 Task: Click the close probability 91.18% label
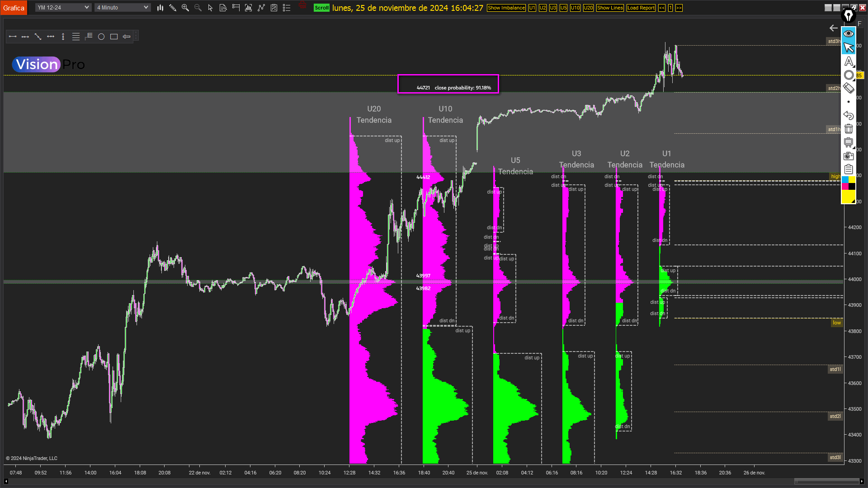click(x=462, y=88)
